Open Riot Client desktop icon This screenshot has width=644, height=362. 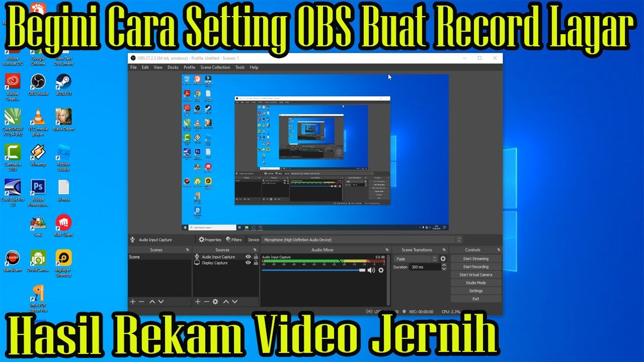63,226
